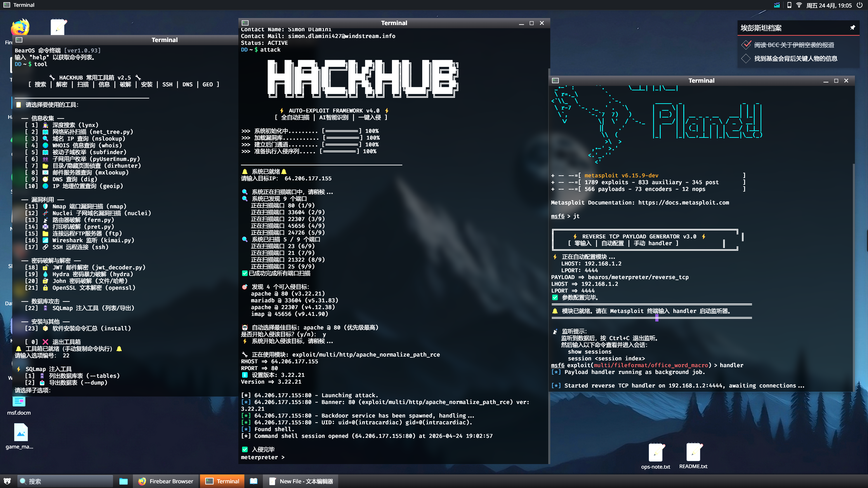Toggle checked task about BCC report
Viewport: 868px width, 488px height.
coord(746,45)
